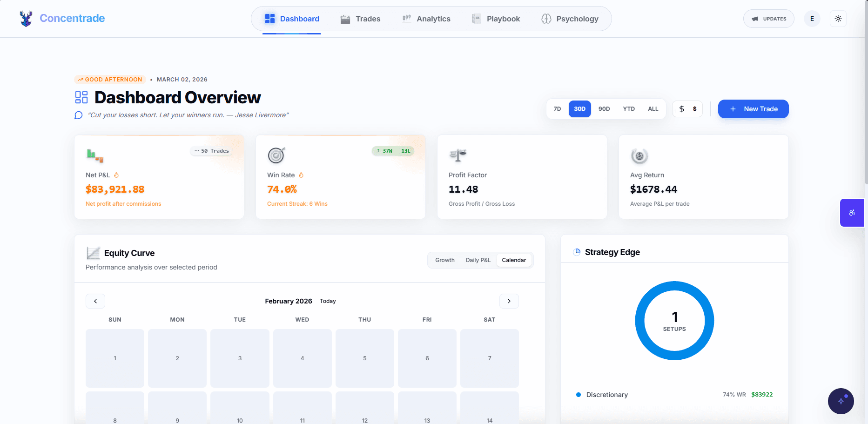
Task: Jump to Today in the calendar
Action: 328,301
